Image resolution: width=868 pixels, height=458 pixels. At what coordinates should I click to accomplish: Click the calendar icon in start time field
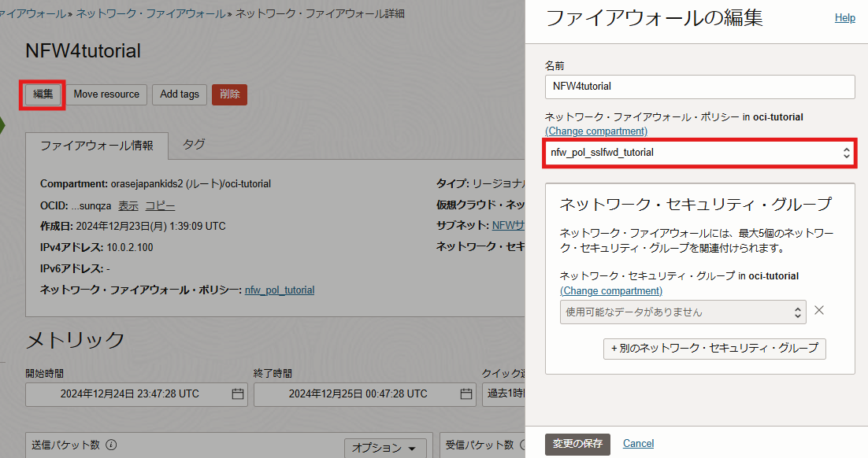(x=237, y=394)
